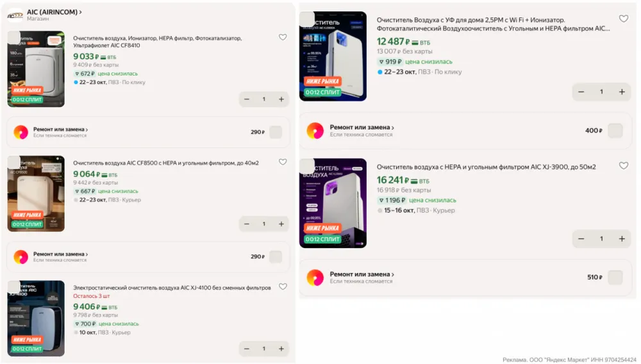Decrease quantity of AIC CF8500 purifier
Screen dimensions: 641x364
pyautogui.click(x=247, y=224)
